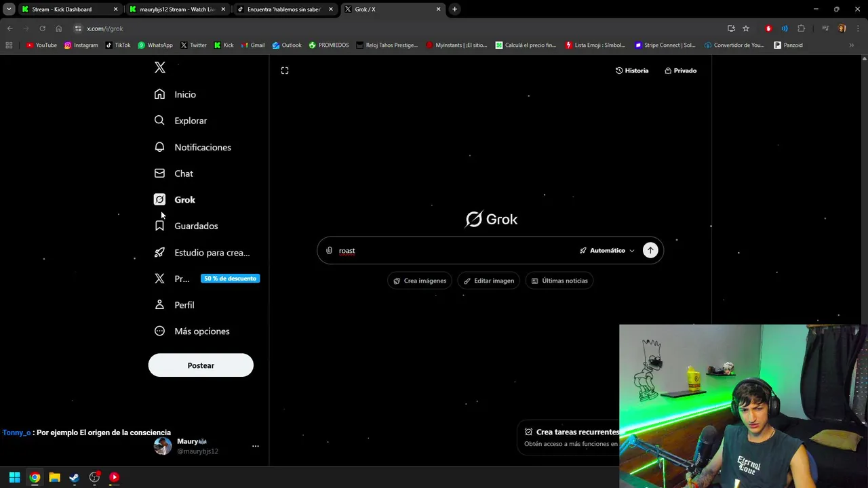
Task: Select the Grok sidebar icon
Action: pyautogui.click(x=159, y=199)
